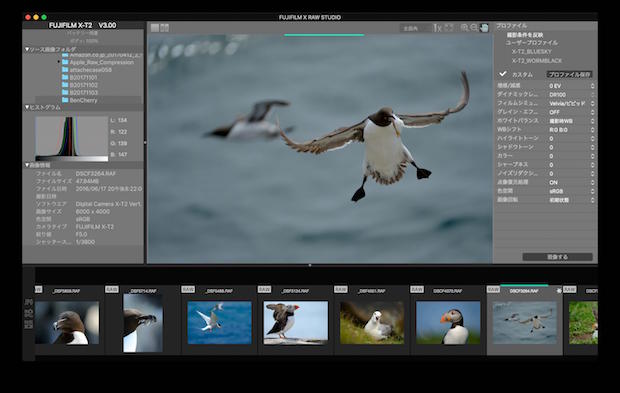This screenshot has height=393, width=620.
Task: Toggle the JPG filter in filmstrip sidebar
Action: coord(28,302)
